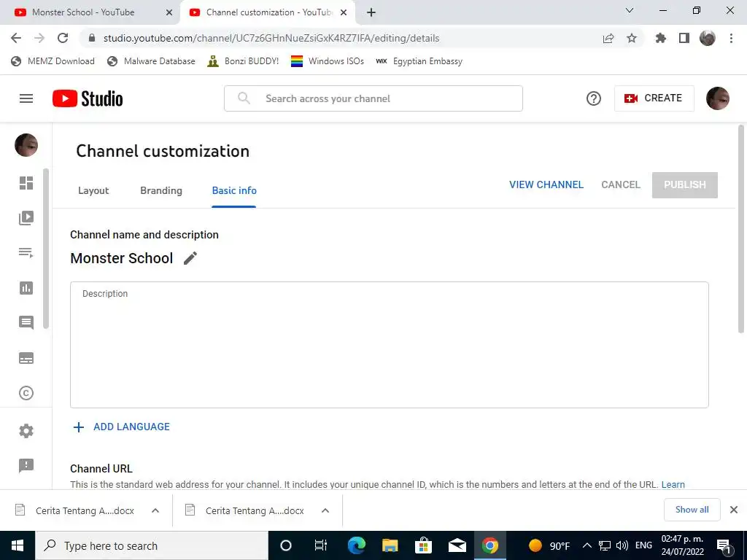Toggle the hamburger menu beside the Studio logo

(x=26, y=98)
